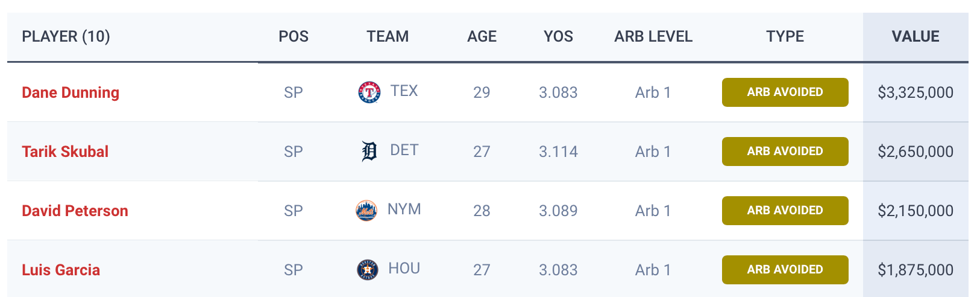
Task: Sort by the YOS column header
Action: pyautogui.click(x=558, y=37)
